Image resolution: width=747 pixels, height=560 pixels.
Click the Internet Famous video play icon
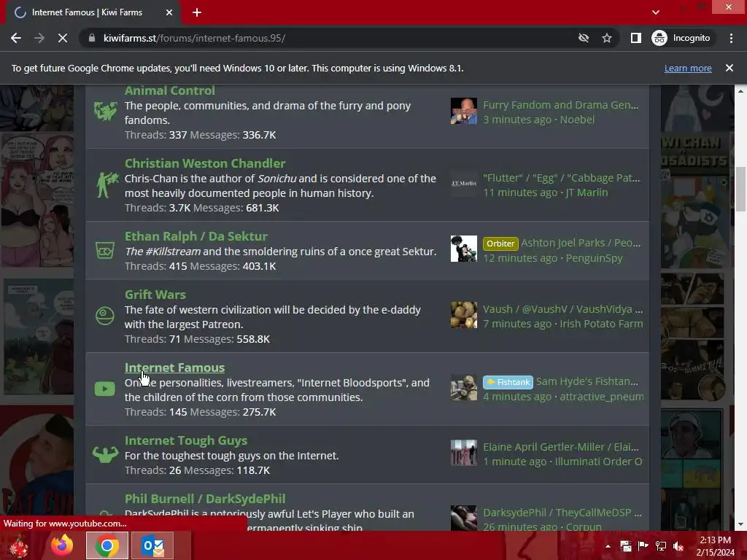tap(105, 389)
